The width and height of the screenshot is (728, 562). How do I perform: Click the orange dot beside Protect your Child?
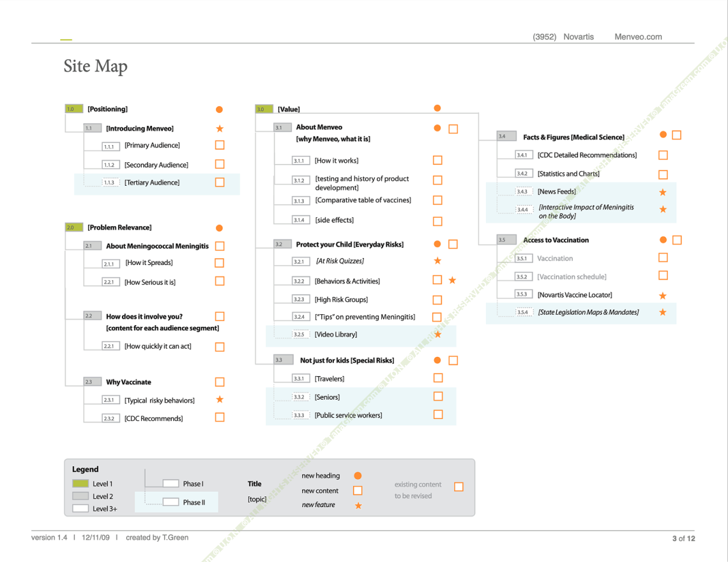click(x=437, y=244)
